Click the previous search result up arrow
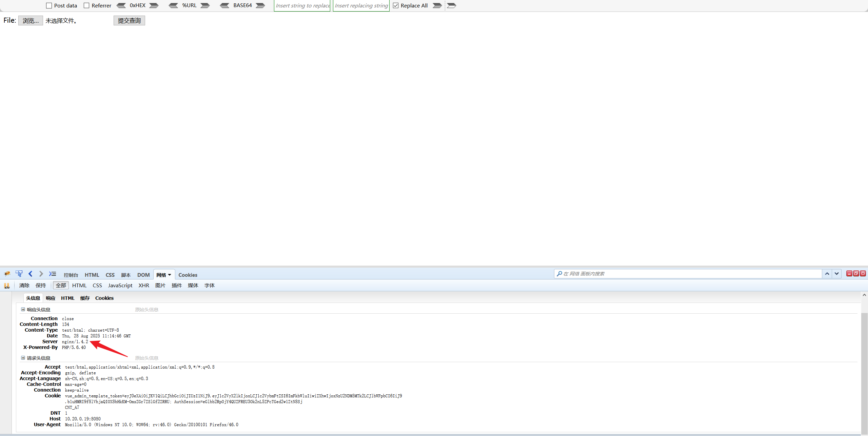Viewport: 868px width, 436px height. pyautogui.click(x=827, y=274)
